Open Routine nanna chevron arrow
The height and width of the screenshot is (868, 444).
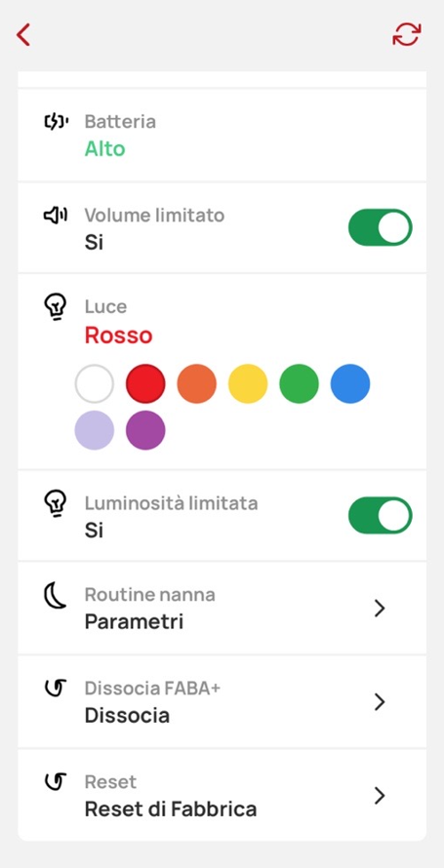(x=380, y=609)
